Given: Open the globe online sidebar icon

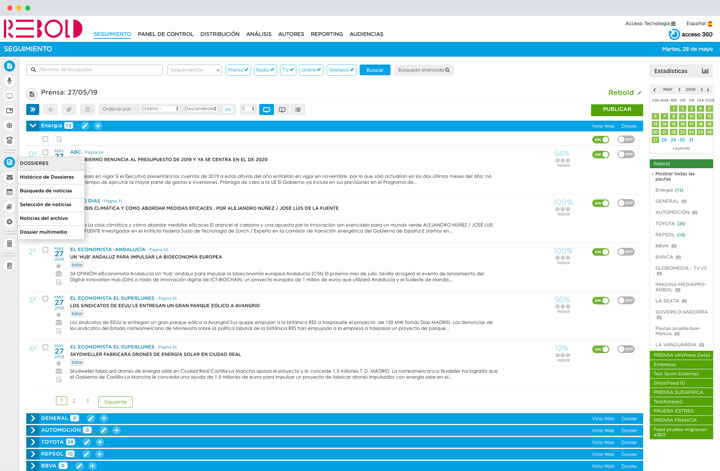Looking at the screenshot, I should tap(9, 125).
